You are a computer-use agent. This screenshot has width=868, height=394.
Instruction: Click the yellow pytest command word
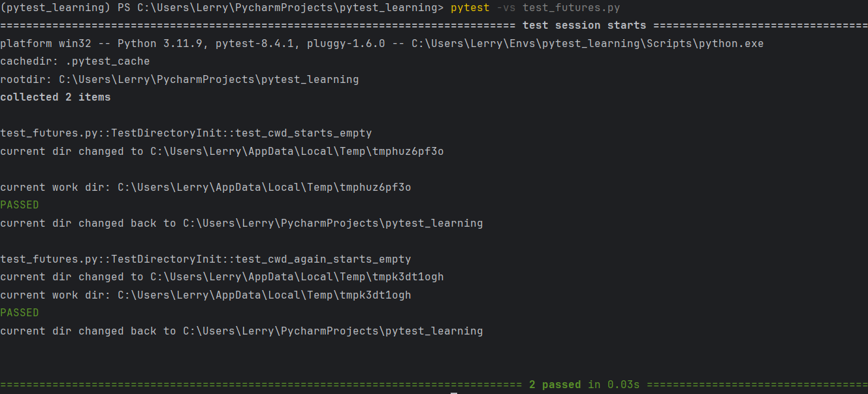click(467, 8)
